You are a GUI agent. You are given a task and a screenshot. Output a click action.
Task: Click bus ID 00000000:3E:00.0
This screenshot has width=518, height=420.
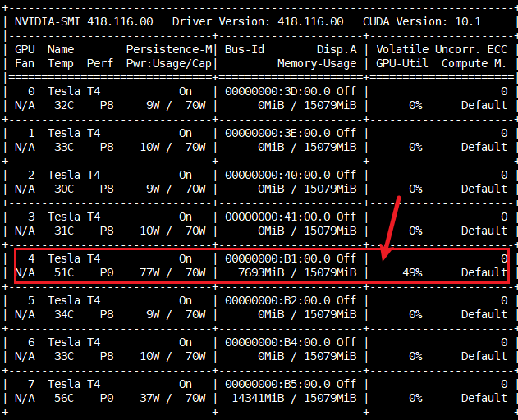(x=277, y=133)
